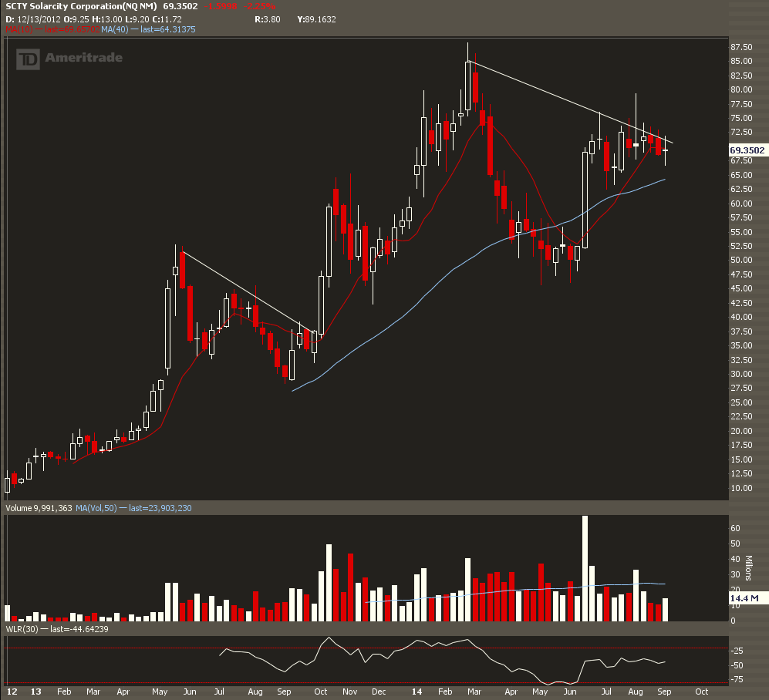
Task: Click the Volume 9,991,363 label
Action: 39,508
